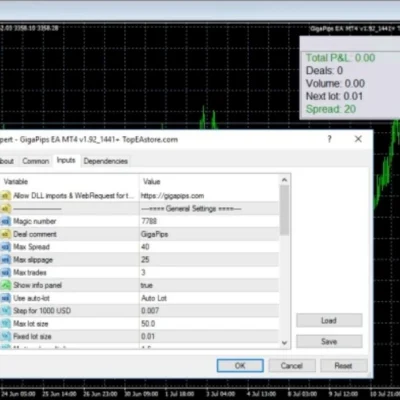
Task: Click the Max lot size icon
Action: [6, 323]
